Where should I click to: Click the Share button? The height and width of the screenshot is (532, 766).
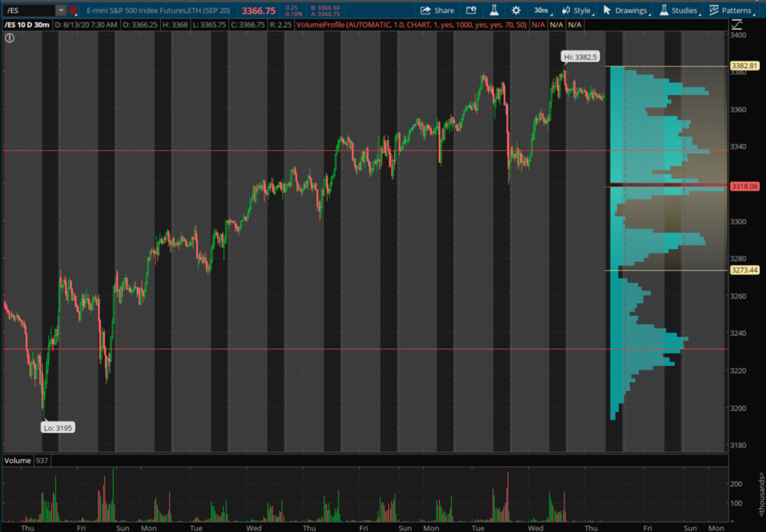(437, 11)
